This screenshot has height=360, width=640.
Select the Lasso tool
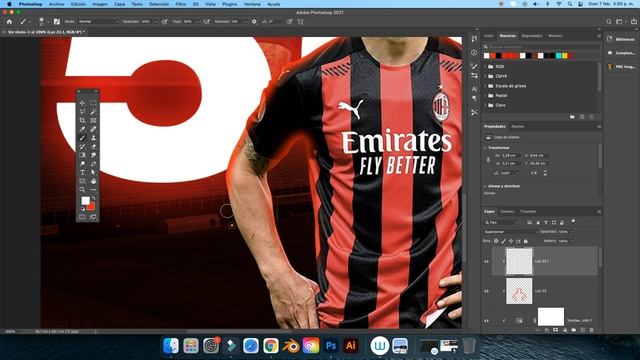click(82, 111)
